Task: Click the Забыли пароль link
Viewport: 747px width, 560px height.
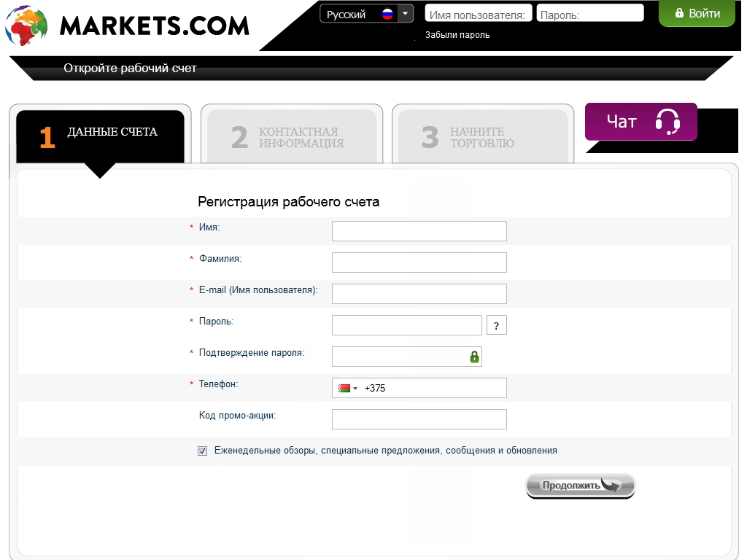Action: point(457,35)
